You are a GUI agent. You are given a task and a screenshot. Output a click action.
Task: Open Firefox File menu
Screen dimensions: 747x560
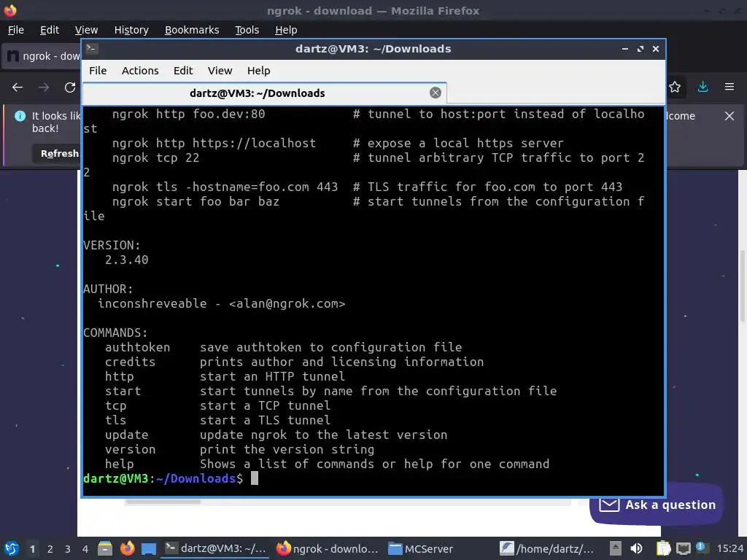[x=16, y=30]
